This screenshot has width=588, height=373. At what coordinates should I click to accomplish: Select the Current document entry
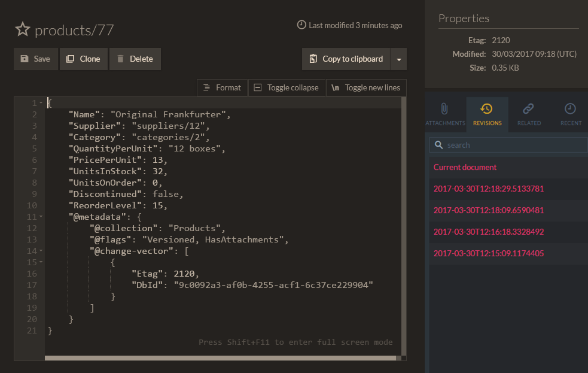[x=508, y=168]
